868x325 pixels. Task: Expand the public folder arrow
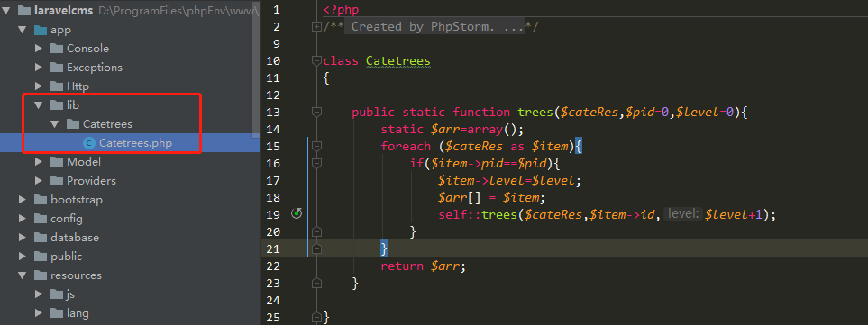click(23, 256)
